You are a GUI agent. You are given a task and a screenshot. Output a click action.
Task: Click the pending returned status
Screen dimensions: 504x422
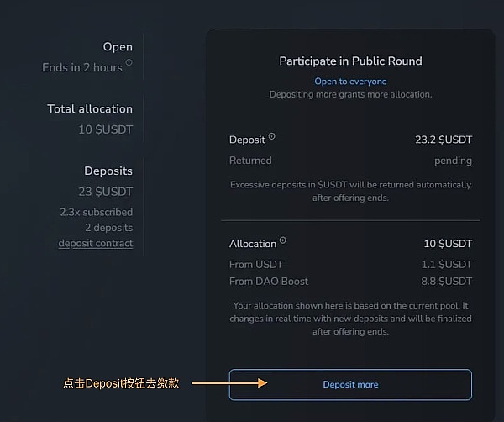tap(453, 160)
